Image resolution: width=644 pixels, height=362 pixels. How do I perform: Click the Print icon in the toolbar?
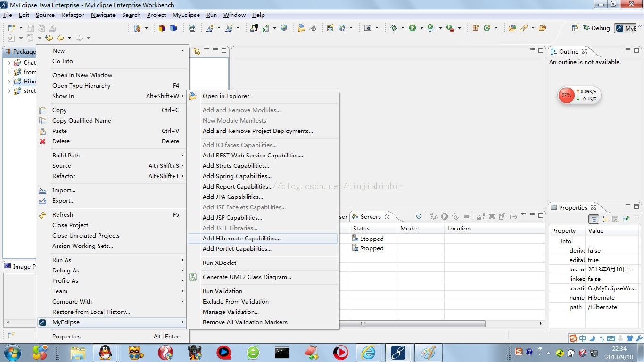pyautogui.click(x=53, y=28)
